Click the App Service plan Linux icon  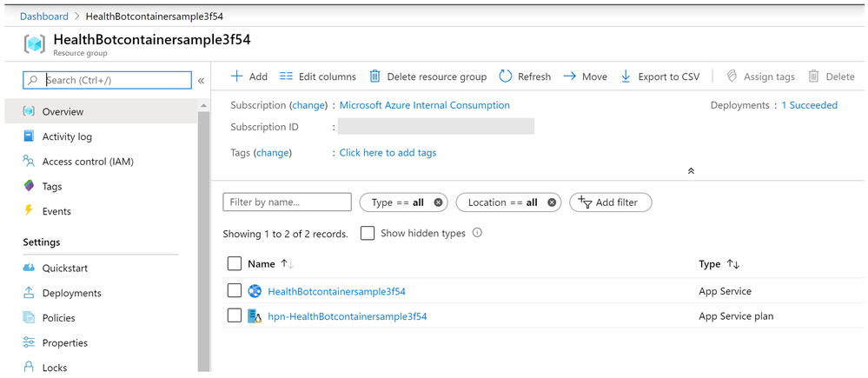point(255,316)
